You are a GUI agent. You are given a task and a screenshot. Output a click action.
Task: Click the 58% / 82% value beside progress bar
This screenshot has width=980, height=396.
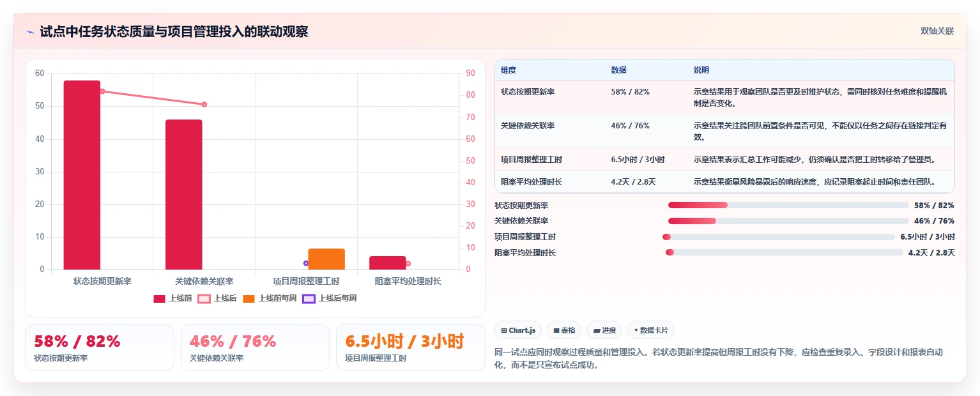[935, 206]
